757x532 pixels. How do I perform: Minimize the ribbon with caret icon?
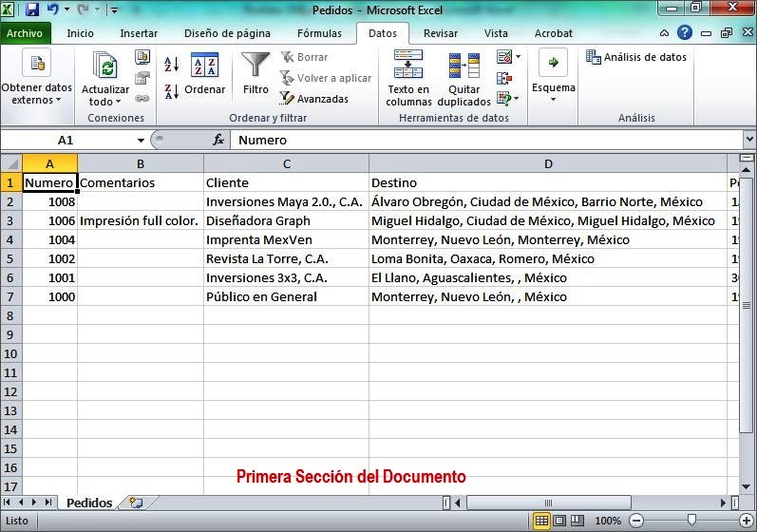[664, 33]
